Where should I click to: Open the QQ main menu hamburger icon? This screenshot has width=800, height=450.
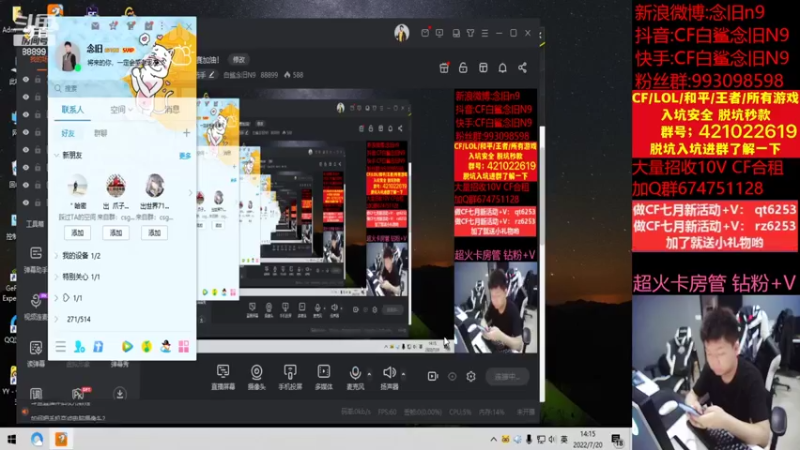[61, 347]
